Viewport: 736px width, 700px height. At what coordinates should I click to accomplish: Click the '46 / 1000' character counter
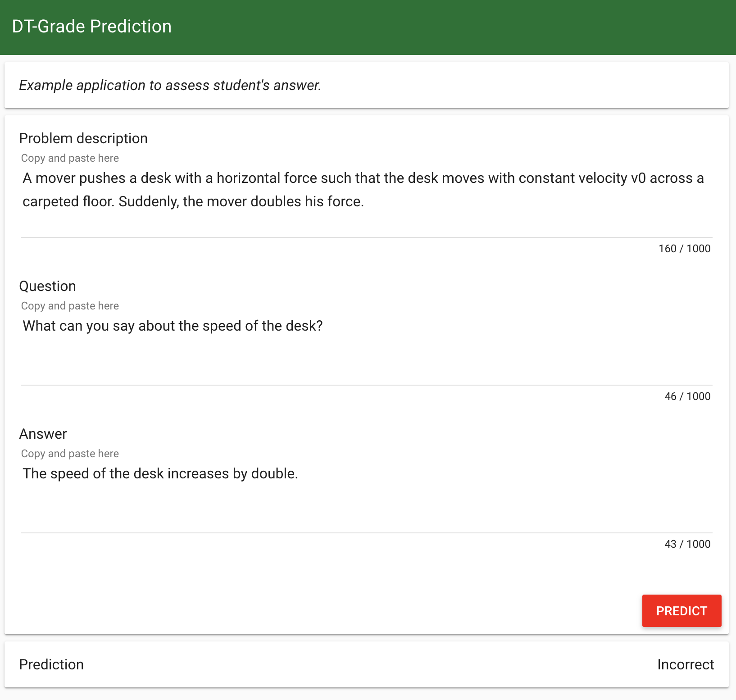tap(687, 396)
